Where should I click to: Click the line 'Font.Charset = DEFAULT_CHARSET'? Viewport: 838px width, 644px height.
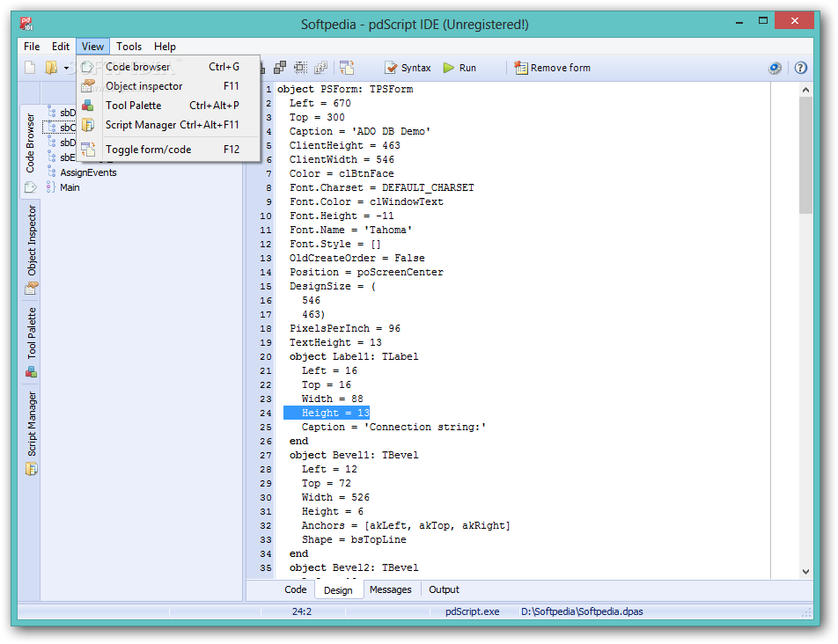click(x=382, y=187)
